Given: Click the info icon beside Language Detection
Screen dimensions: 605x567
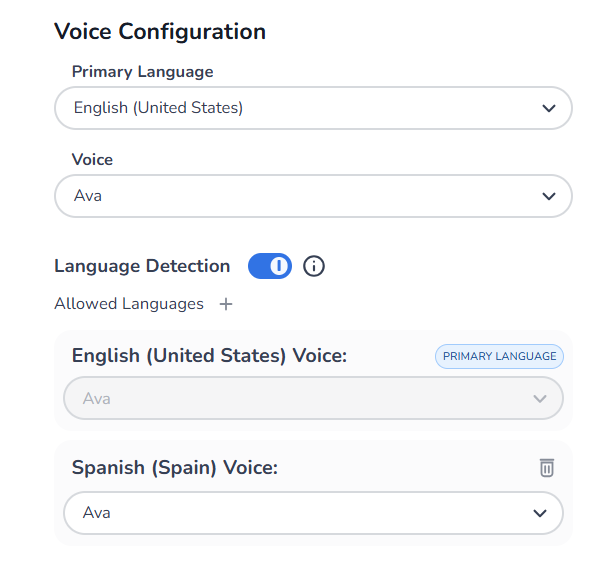Looking at the screenshot, I should tap(314, 266).
